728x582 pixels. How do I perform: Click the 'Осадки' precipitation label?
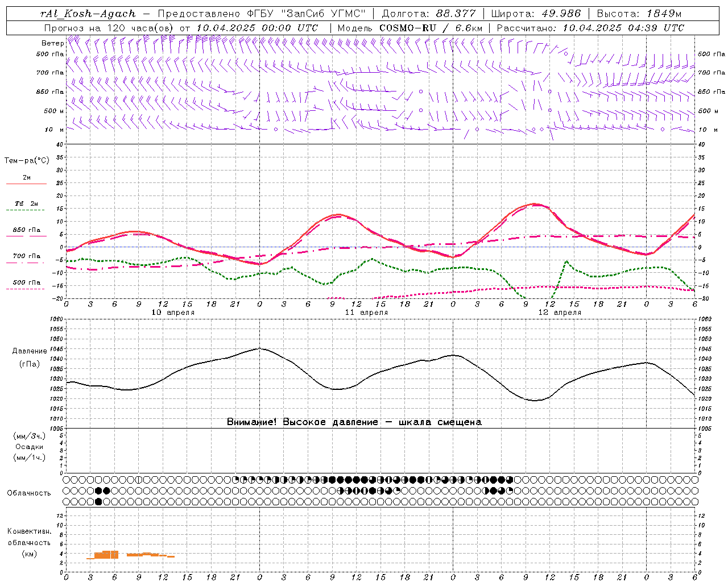point(30,447)
